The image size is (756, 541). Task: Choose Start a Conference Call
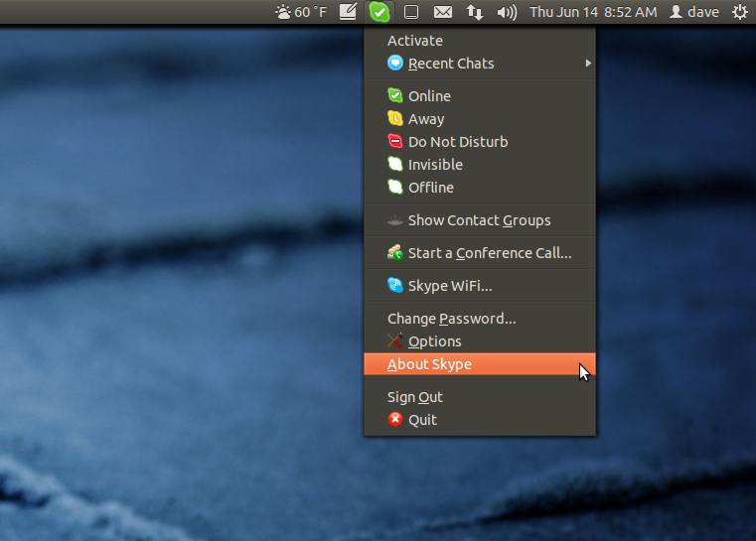[x=480, y=253]
